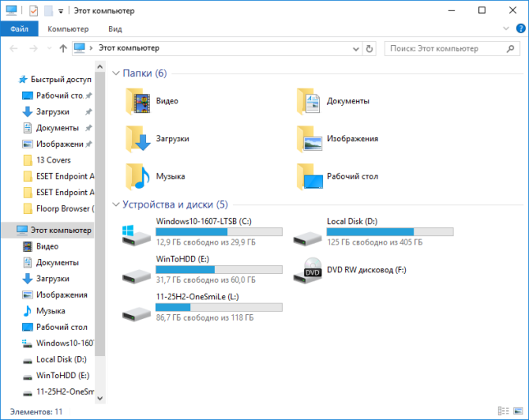Click the refresh button next to address bar
529x420 pixels.
[369, 48]
